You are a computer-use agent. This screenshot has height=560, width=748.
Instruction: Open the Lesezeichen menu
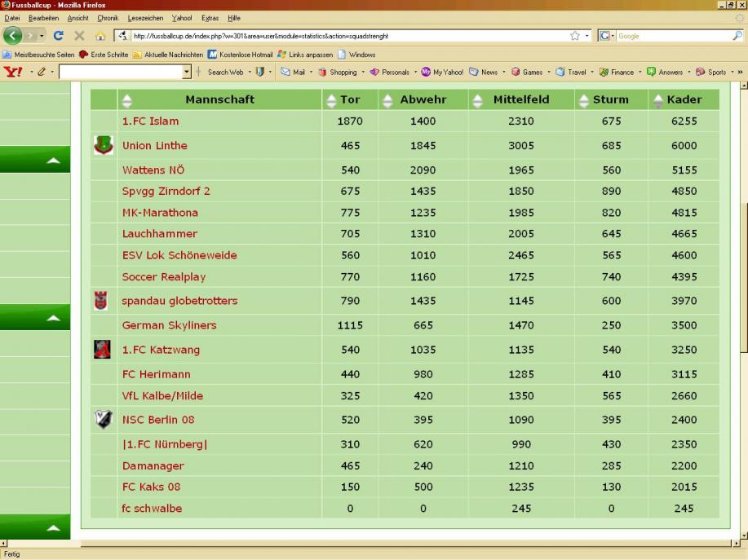[145, 17]
